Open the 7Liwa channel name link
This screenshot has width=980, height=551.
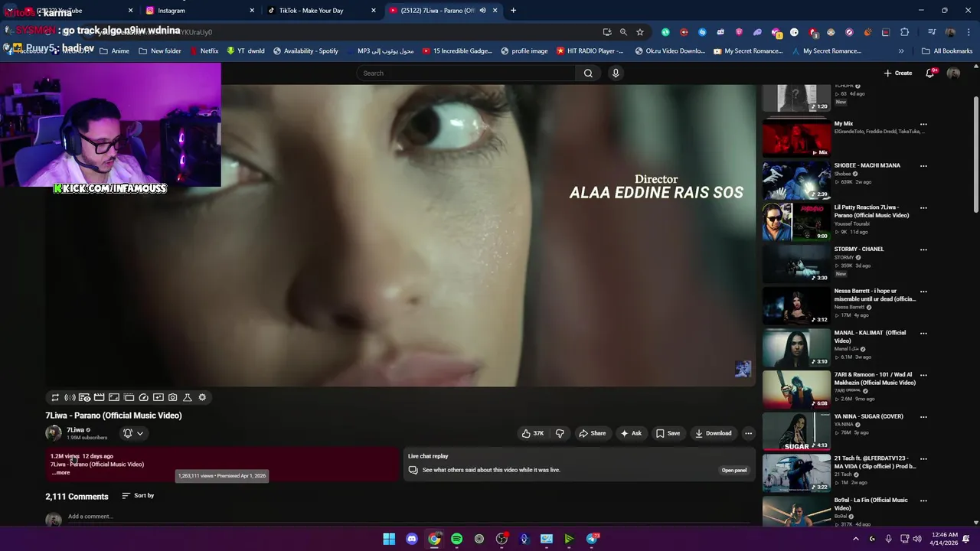75,430
